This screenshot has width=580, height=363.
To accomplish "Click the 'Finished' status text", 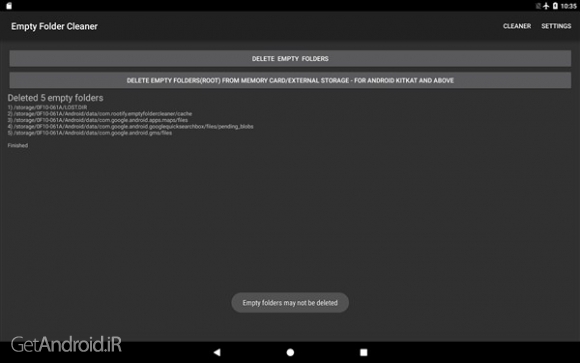I will [18, 145].
